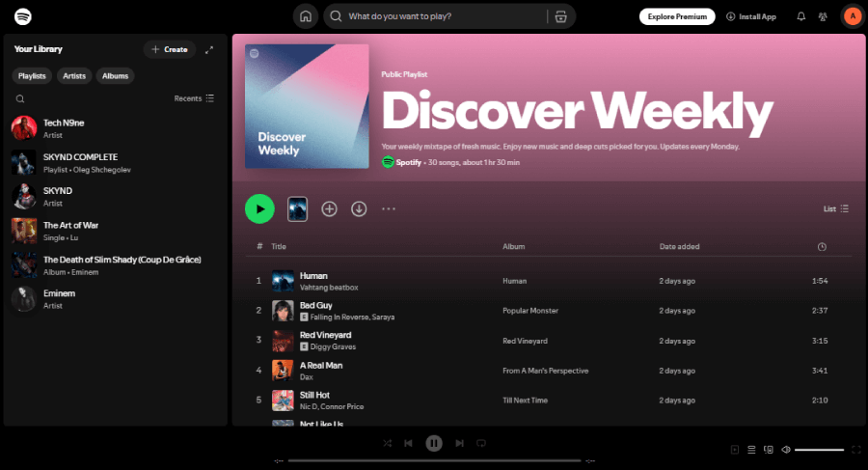Open the List view options dropdown
This screenshot has width=868, height=470.
click(x=836, y=209)
